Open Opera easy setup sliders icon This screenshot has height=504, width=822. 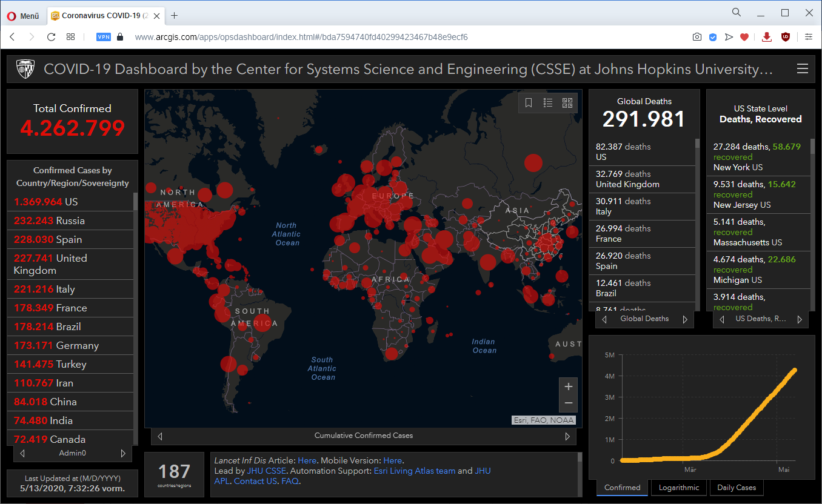[x=809, y=37]
